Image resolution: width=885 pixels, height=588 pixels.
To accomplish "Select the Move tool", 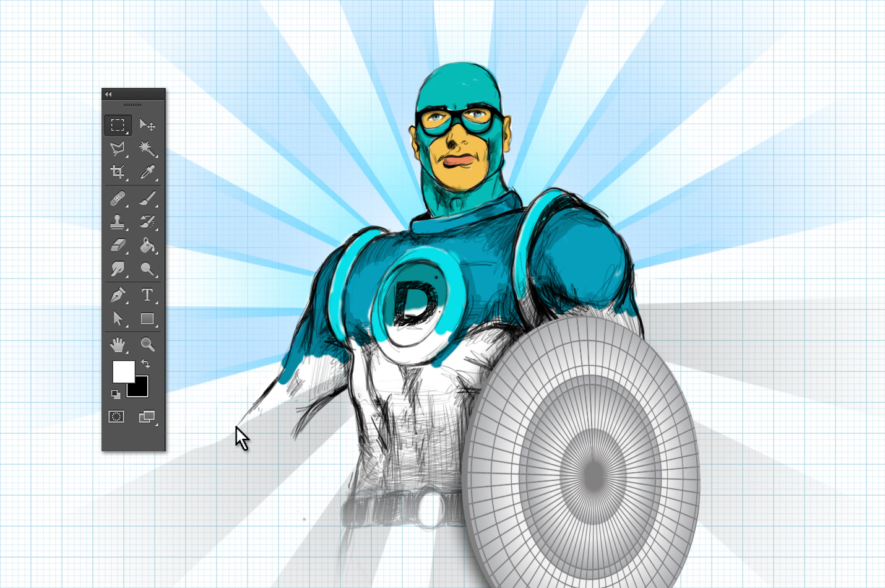I will click(x=147, y=125).
